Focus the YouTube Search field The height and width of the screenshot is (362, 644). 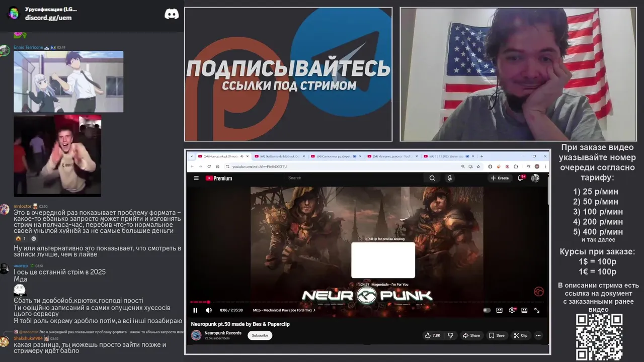click(x=352, y=178)
